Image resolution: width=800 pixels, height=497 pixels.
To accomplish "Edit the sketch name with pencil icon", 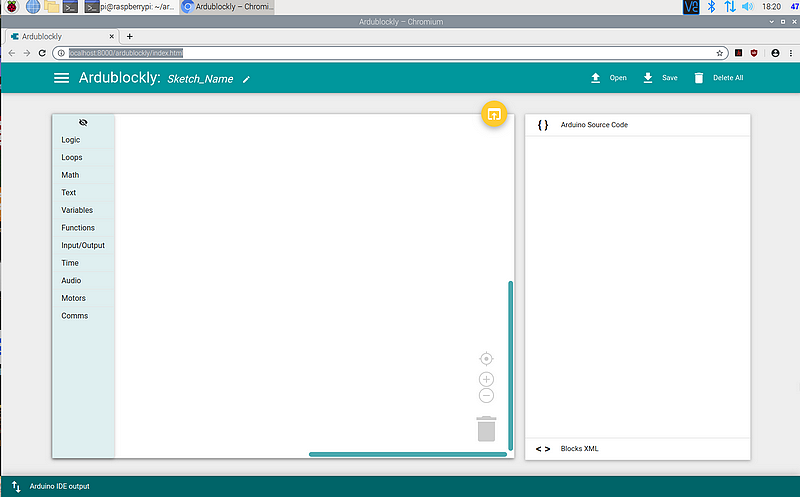I will tap(246, 79).
